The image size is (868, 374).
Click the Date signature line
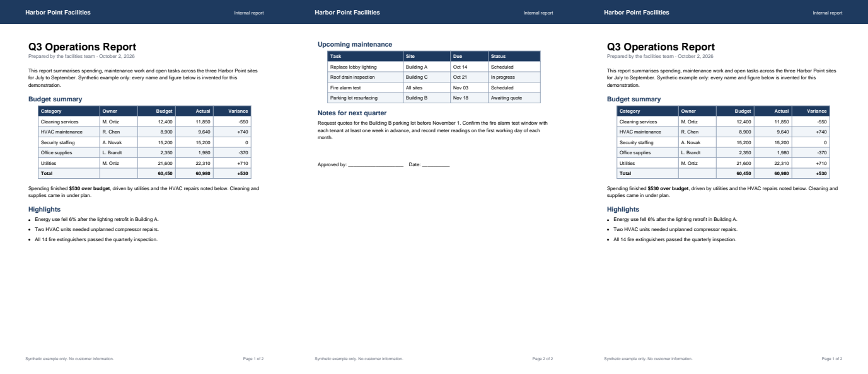436,165
